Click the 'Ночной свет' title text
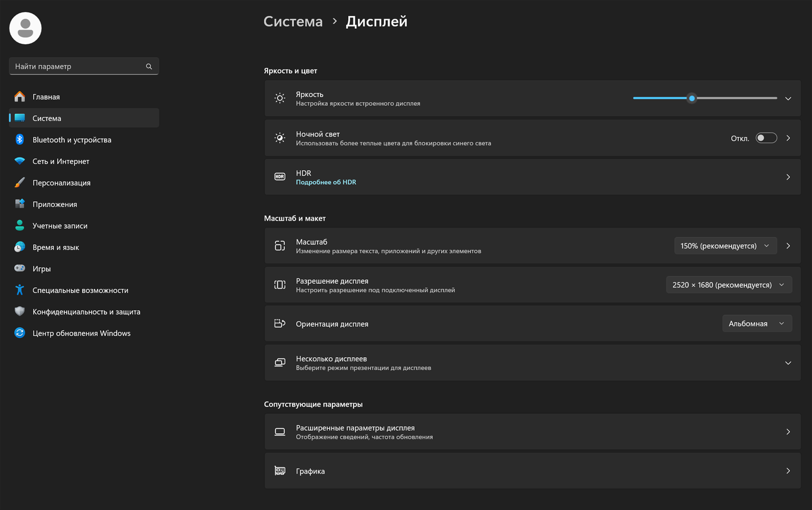The image size is (812, 510). click(318, 134)
